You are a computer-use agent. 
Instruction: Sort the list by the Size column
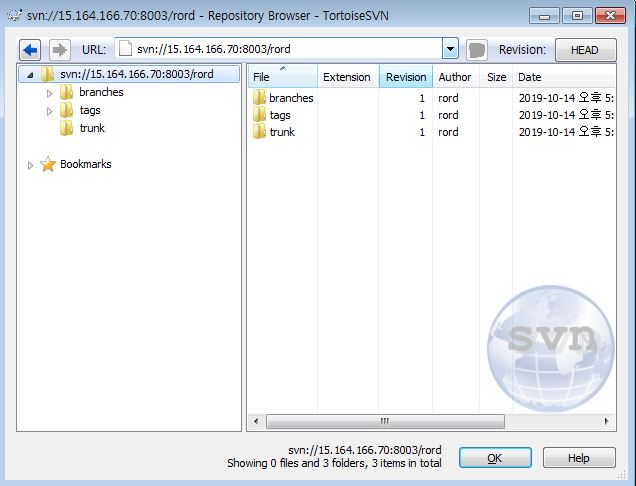tap(496, 77)
